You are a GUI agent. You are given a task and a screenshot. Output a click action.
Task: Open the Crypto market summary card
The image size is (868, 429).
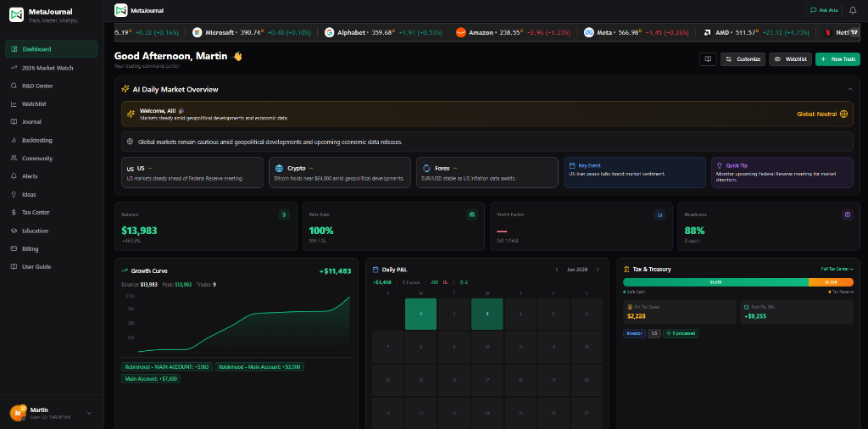coord(340,173)
